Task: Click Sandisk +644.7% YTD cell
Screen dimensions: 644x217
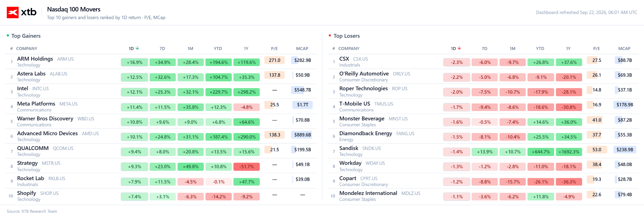Action: tap(541, 152)
